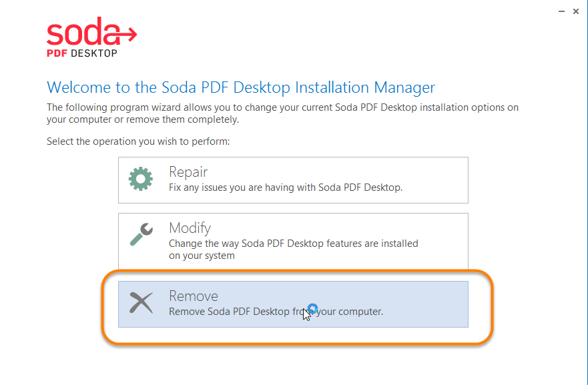Click 'Change the way' Modify description
The image size is (588, 385).
[x=293, y=244]
